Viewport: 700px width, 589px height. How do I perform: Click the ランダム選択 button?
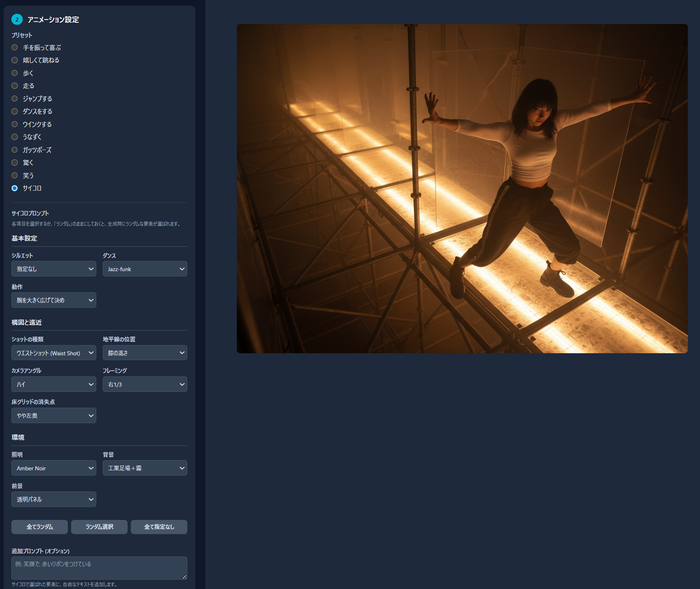[x=99, y=527]
